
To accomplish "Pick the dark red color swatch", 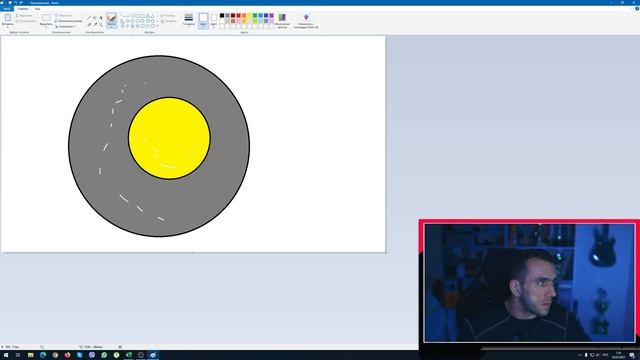I will [233, 16].
